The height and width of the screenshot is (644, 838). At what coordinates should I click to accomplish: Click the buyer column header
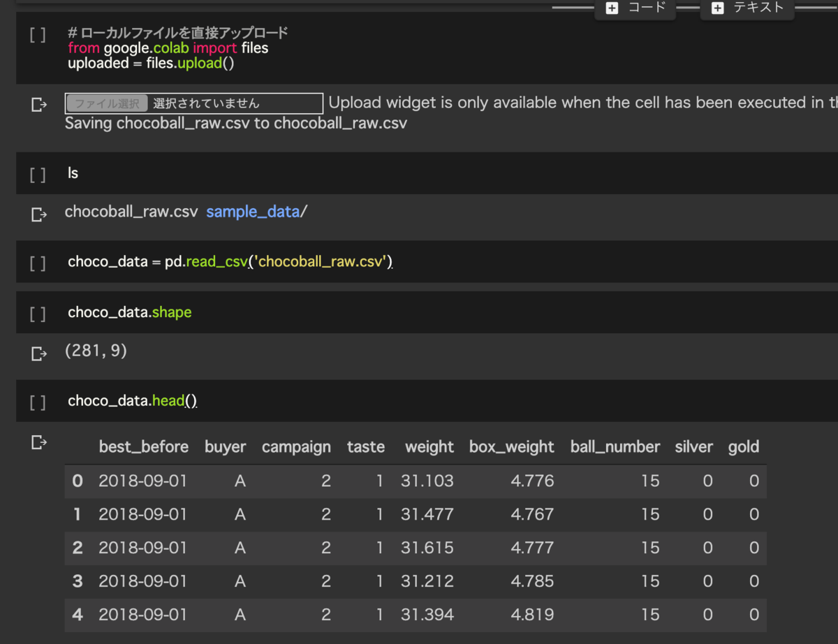(225, 447)
